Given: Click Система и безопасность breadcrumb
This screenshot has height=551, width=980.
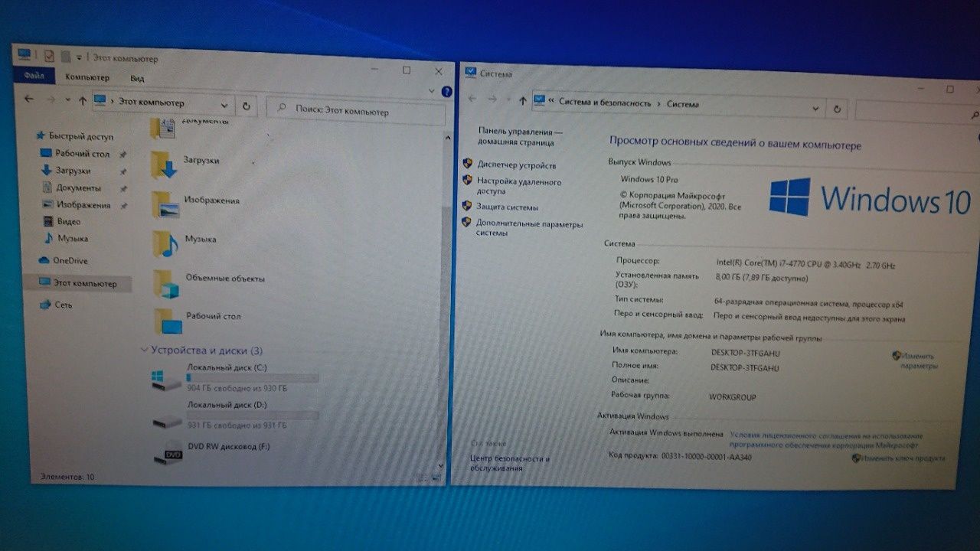Looking at the screenshot, I should point(605,103).
